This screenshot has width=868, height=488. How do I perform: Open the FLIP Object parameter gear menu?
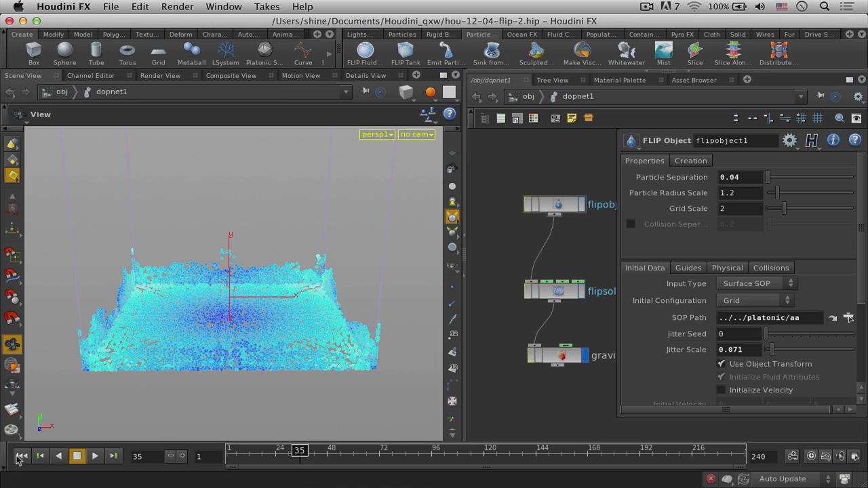pos(789,140)
